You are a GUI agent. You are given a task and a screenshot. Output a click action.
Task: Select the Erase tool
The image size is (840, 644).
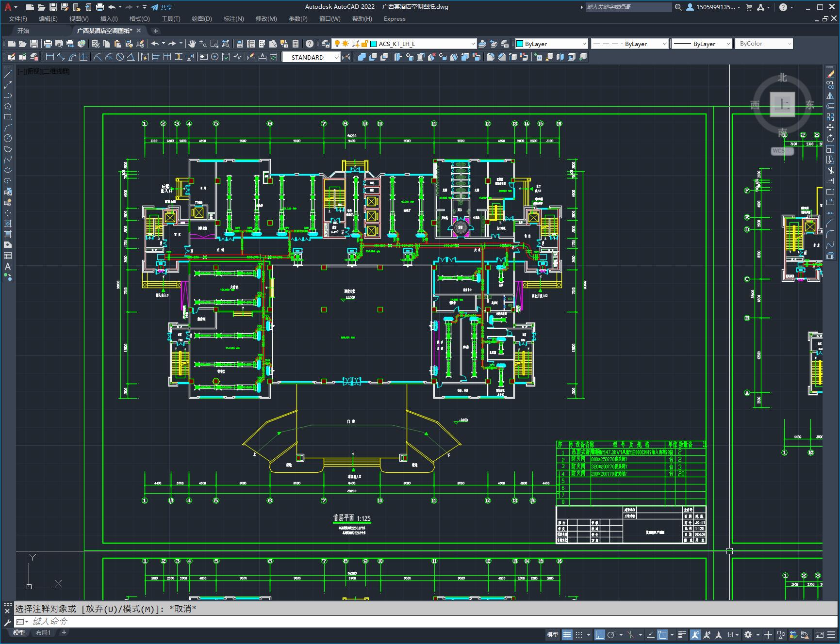point(830,74)
